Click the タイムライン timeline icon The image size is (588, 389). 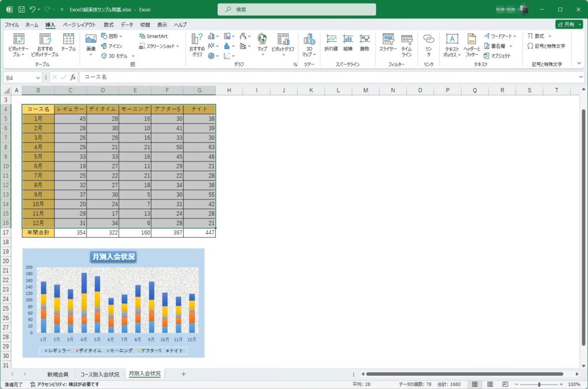pyautogui.click(x=407, y=43)
